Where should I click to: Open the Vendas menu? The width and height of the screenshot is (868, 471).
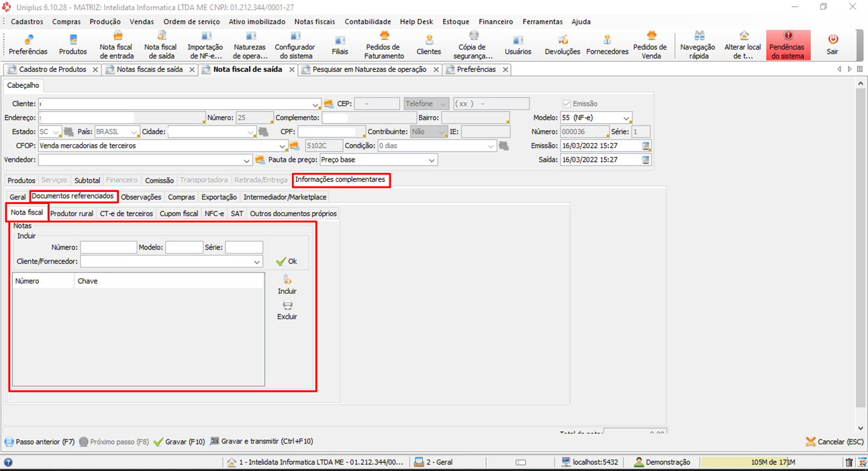(142, 21)
